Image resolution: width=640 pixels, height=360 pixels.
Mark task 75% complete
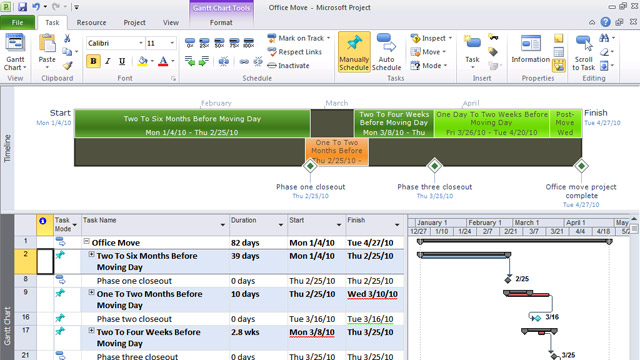click(234, 42)
